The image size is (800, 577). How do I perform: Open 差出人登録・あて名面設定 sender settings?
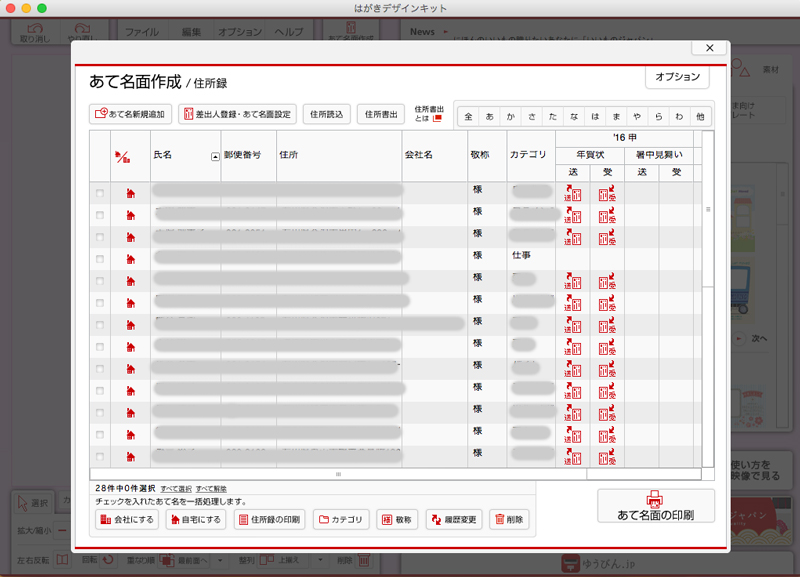(237, 114)
